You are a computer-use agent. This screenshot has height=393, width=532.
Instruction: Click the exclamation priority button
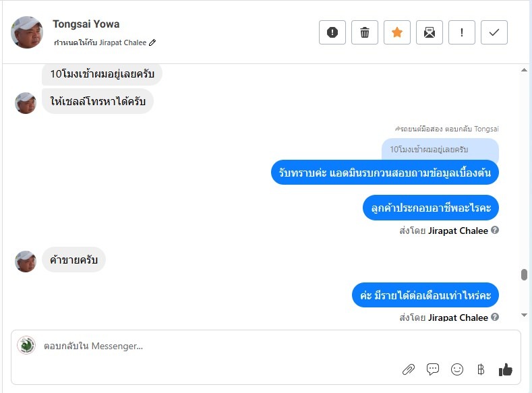[462, 32]
